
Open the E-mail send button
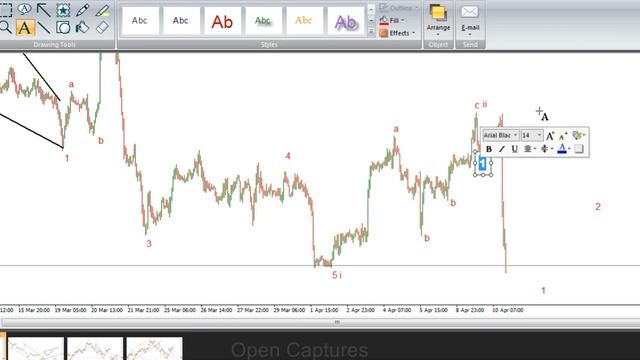(x=470, y=20)
